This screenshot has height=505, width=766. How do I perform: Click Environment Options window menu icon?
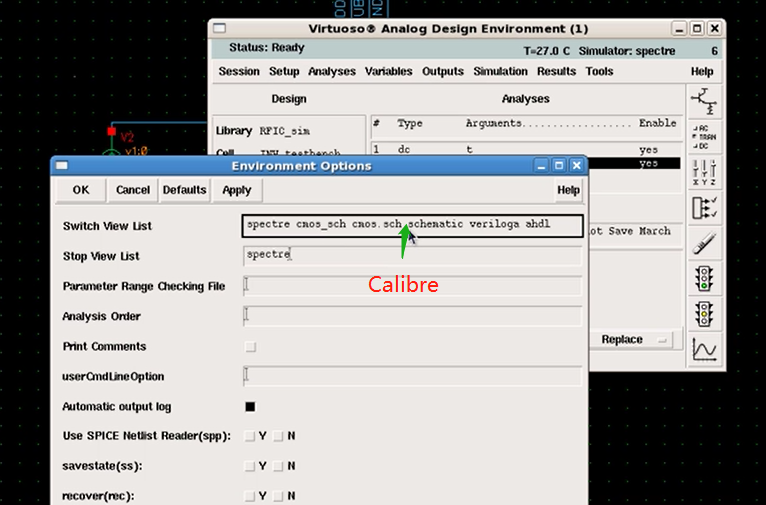(x=62, y=166)
